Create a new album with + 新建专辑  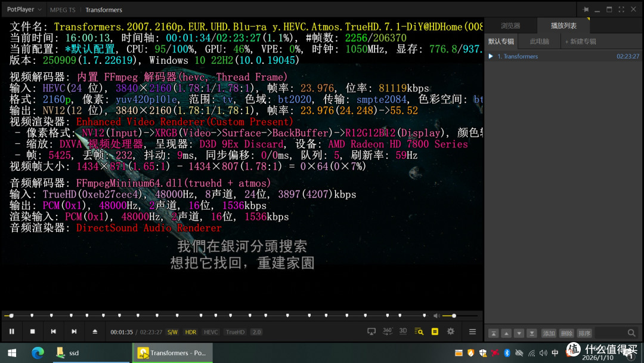(580, 42)
